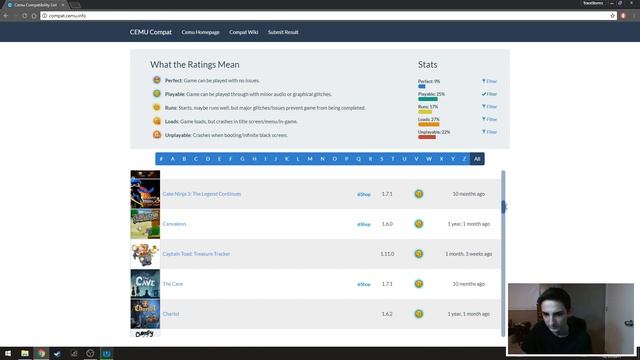The height and width of the screenshot is (360, 640).
Task: Open the CEMU Compat brand link
Action: [x=151, y=32]
